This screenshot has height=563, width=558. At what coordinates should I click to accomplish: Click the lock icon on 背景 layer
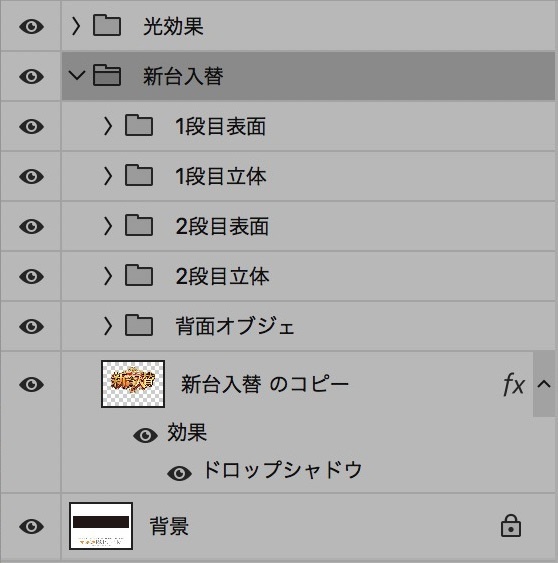[511, 526]
